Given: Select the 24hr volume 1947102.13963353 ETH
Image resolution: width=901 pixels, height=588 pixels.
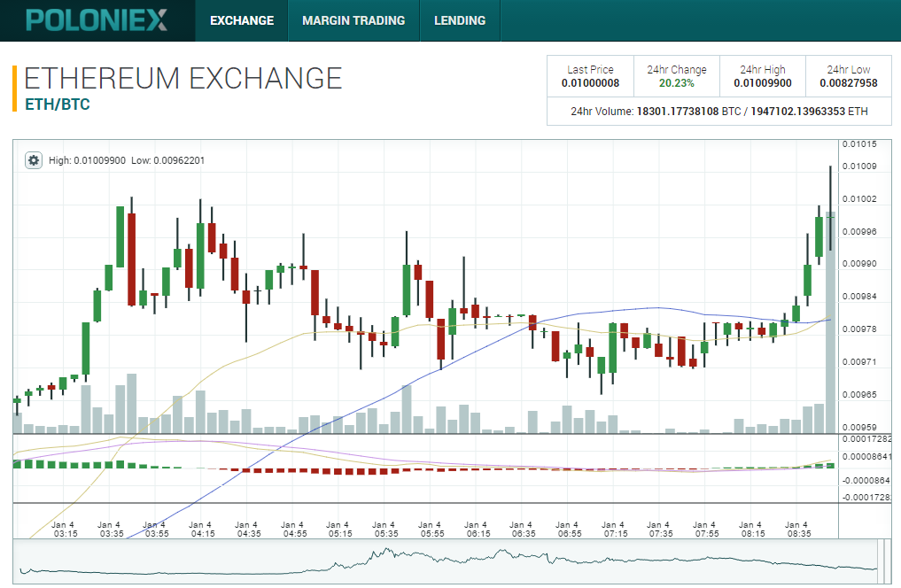Looking at the screenshot, I should pyautogui.click(x=809, y=112).
